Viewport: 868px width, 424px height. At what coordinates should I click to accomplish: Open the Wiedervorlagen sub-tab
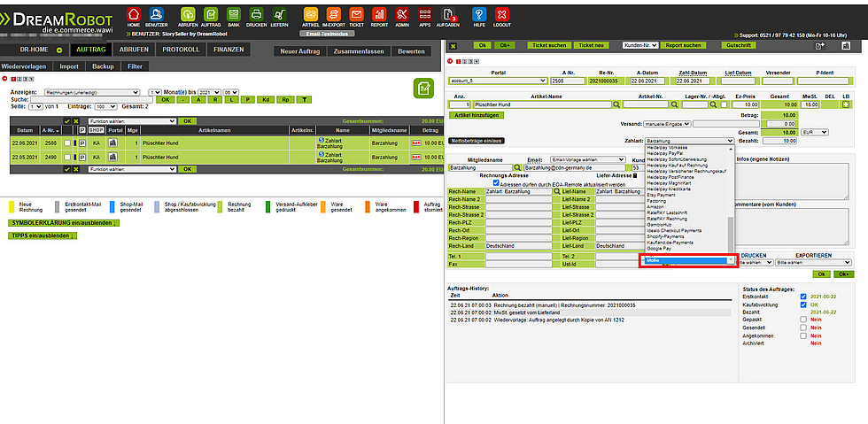(x=27, y=66)
